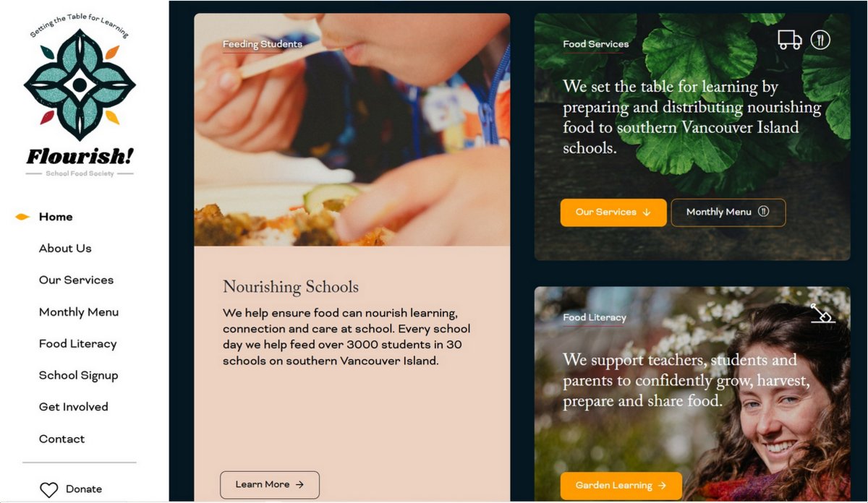The width and height of the screenshot is (868, 503).
Task: Open Our Services in the sidebar
Action: pos(76,280)
